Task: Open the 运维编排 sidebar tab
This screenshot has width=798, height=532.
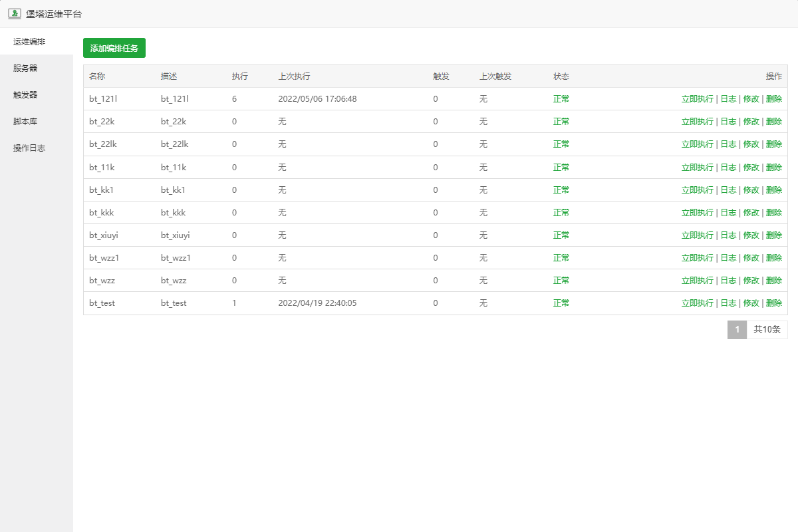Action: (29, 41)
